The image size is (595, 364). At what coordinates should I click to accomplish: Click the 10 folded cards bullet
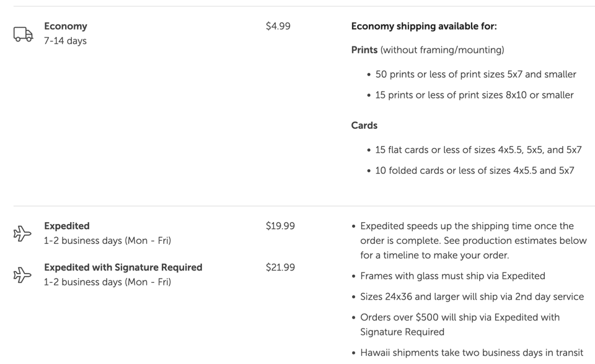(474, 170)
